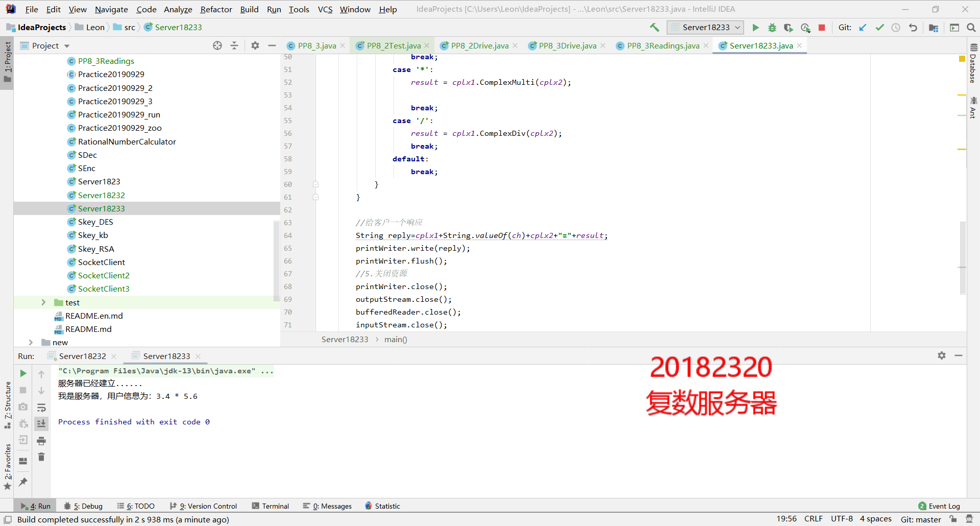Click the Build Project hammer icon
This screenshot has height=526, width=980.
click(x=654, y=28)
